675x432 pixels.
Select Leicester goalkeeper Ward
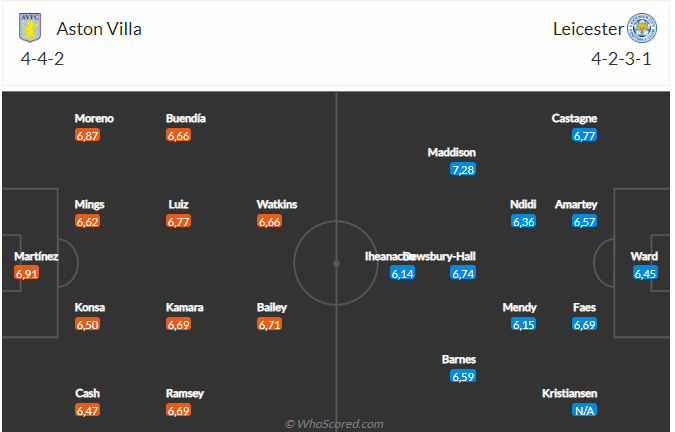645,255
